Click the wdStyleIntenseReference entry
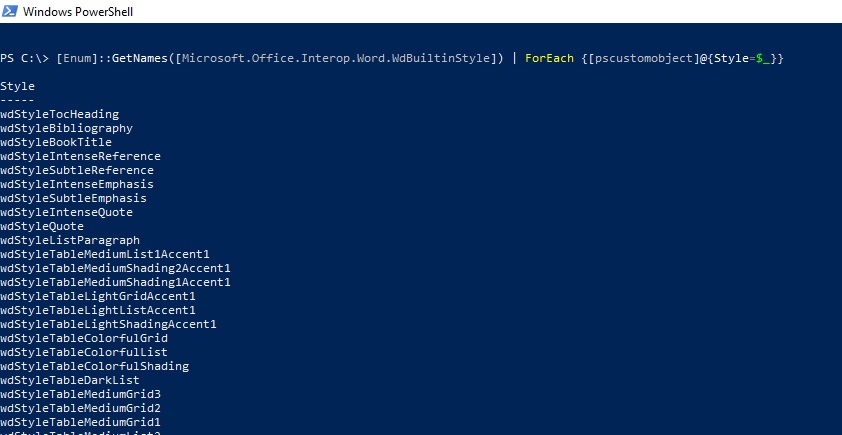 point(80,157)
